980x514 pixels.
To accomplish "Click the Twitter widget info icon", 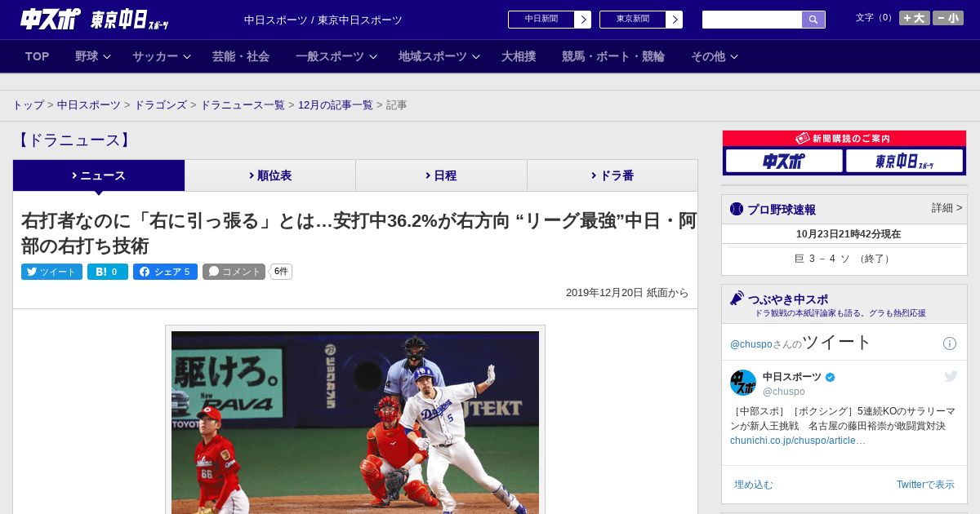I will [950, 343].
